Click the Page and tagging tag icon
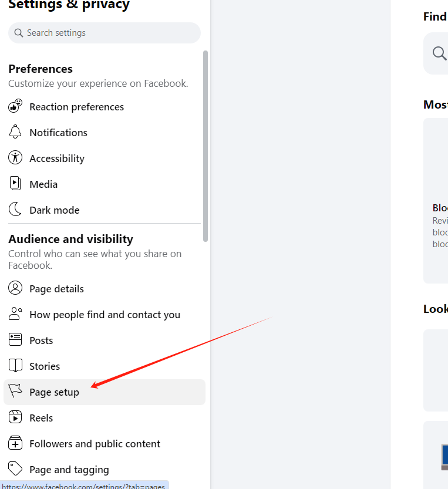Image resolution: width=448 pixels, height=489 pixels. (x=15, y=470)
